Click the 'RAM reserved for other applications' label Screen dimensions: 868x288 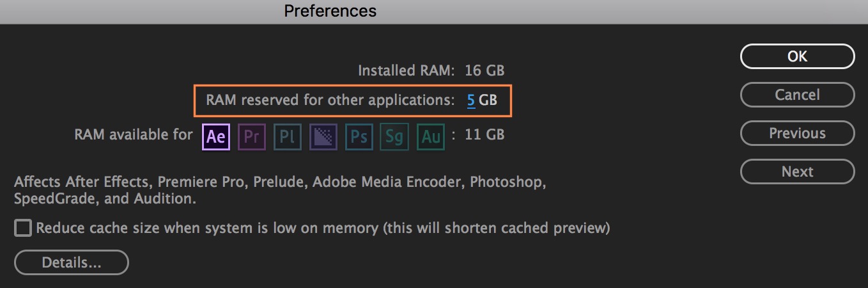point(329,100)
